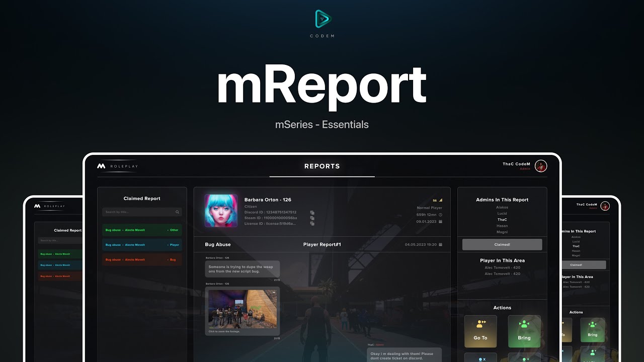Select admin Lucid in the center window list

point(502,213)
